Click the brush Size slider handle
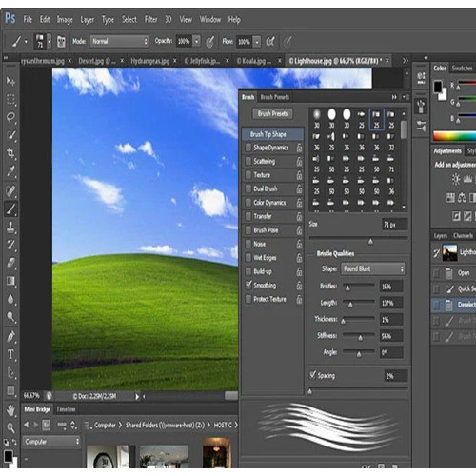 click(370, 242)
